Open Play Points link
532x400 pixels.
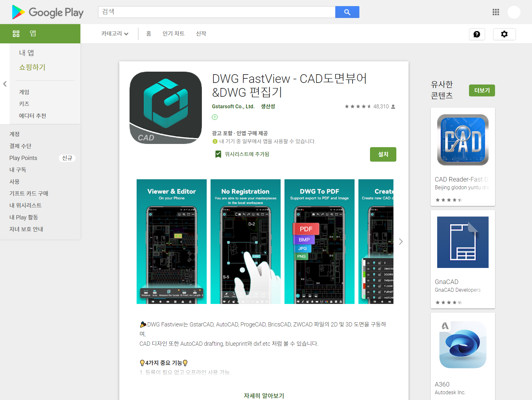[23, 158]
